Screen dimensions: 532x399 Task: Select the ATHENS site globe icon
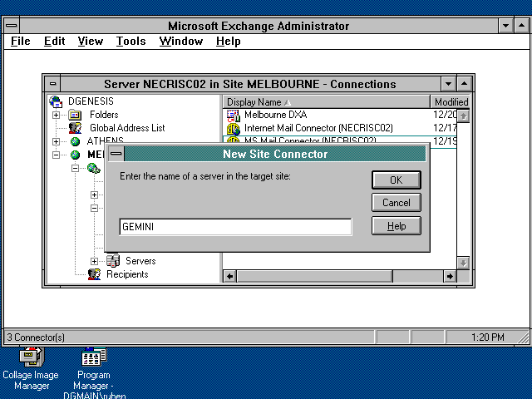tap(75, 141)
